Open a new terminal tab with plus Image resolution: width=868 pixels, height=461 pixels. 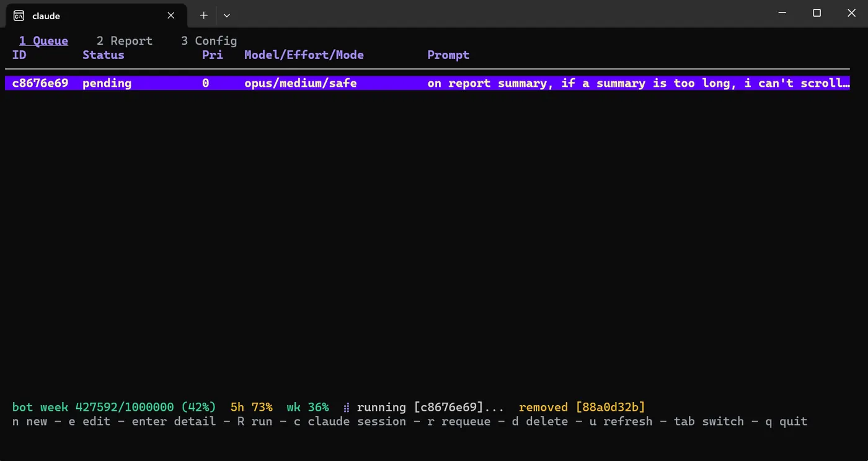point(203,16)
